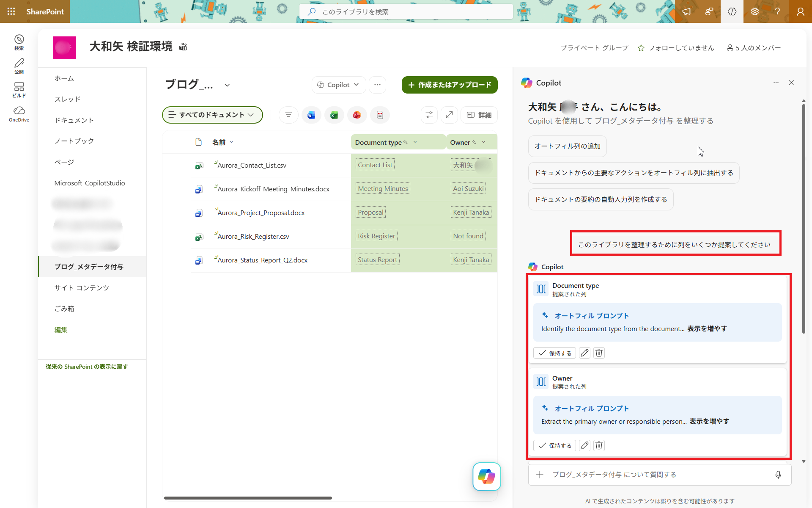Click the microphone in Copilot input
Viewport: 812px width, 508px height.
click(778, 475)
